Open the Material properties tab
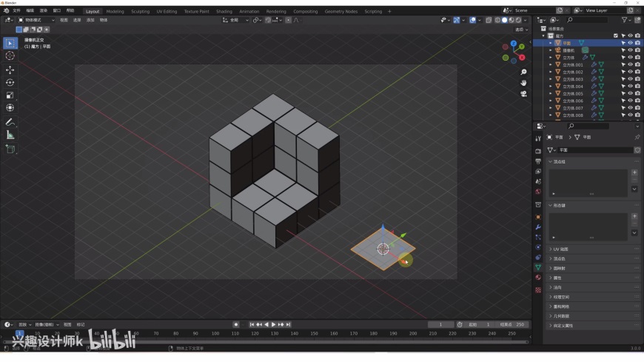The width and height of the screenshot is (644, 362). [538, 278]
